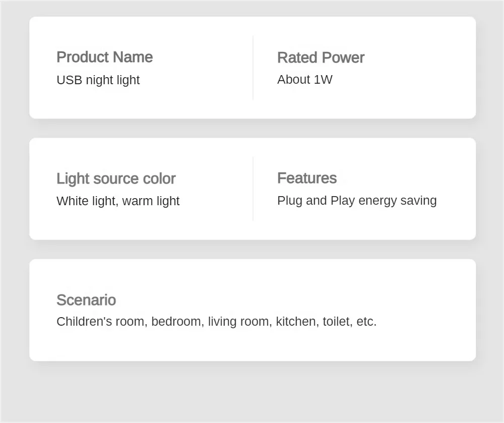This screenshot has width=504, height=423.
Task: Select the 'Rated Power' heading
Action: [321, 57]
